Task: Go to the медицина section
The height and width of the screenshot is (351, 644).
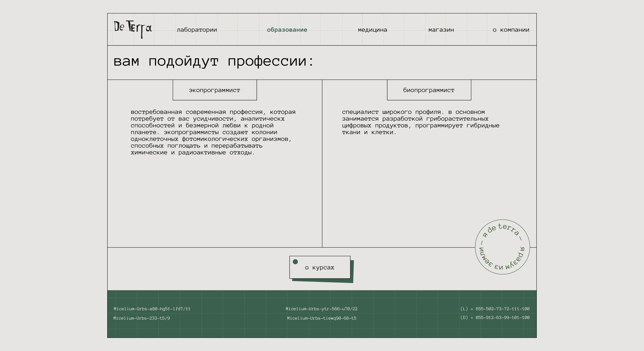Action: (x=372, y=30)
